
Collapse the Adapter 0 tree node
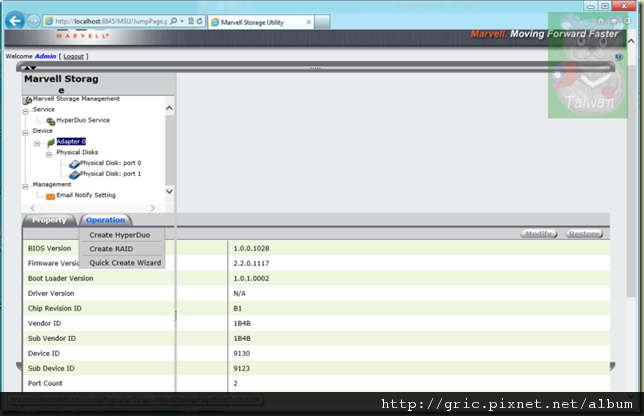click(x=37, y=143)
